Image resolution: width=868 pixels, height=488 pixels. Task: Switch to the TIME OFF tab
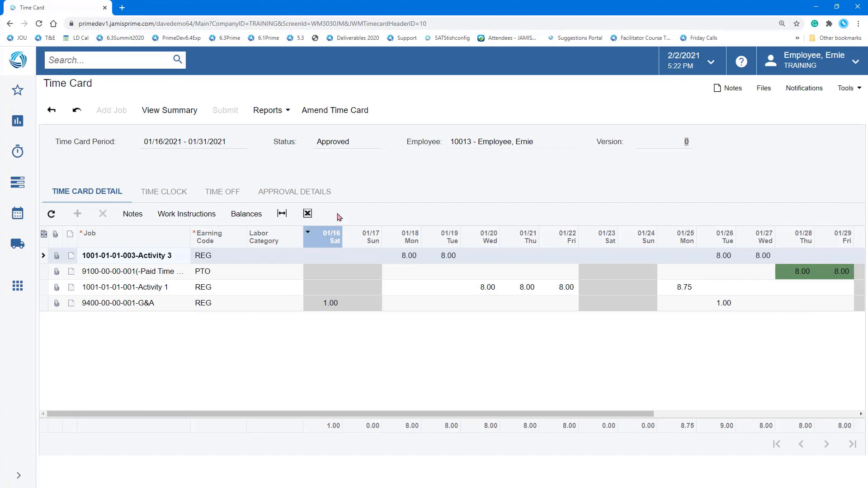tap(222, 192)
